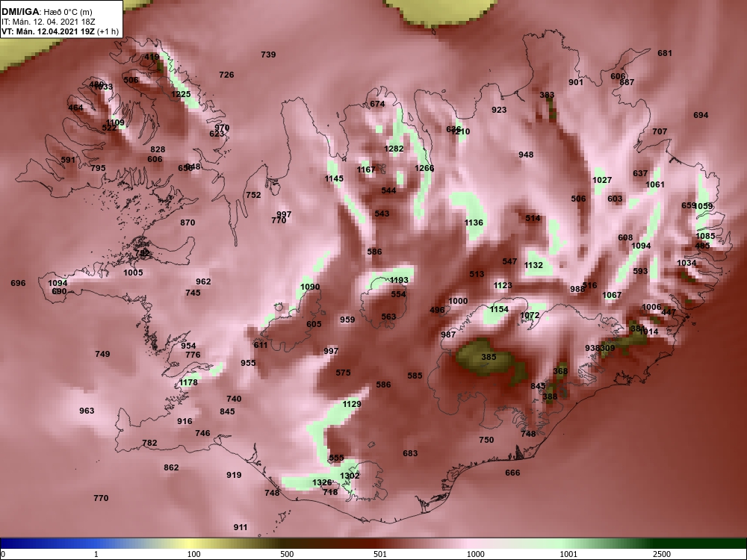Click the offshore value 681
This screenshot has height=560, width=747.
tap(665, 53)
